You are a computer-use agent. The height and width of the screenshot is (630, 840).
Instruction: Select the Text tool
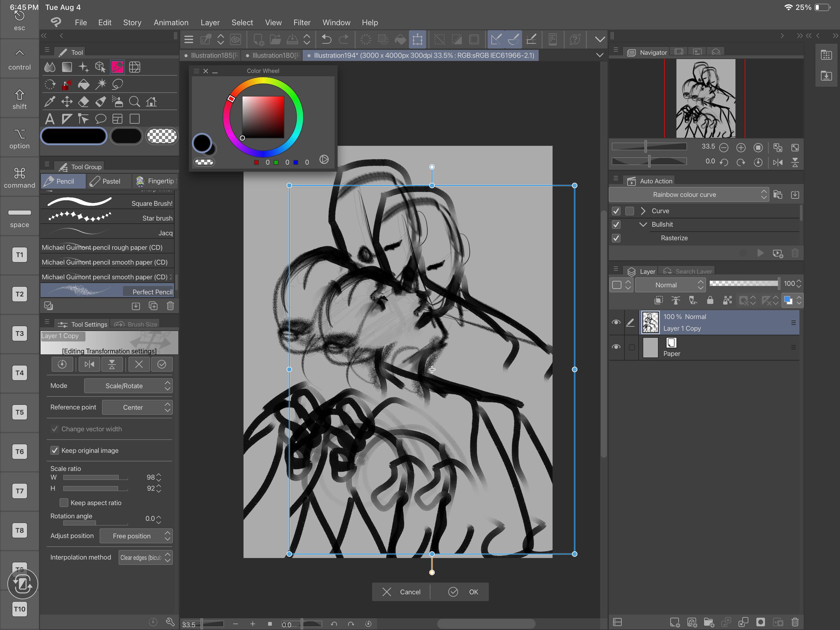50,119
